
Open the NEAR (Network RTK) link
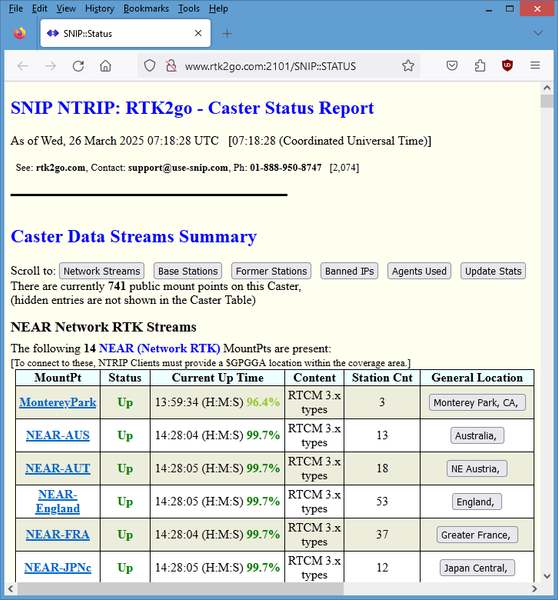click(x=160, y=348)
